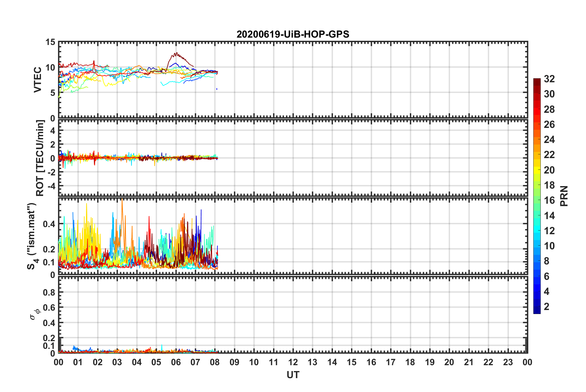
Task: Click UT axis tick label 13
Action: [x=312, y=362]
